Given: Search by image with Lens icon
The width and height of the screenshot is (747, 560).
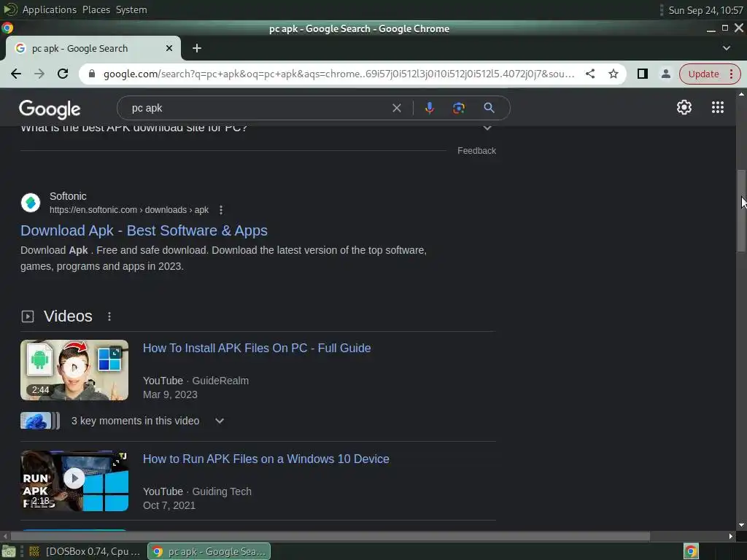Looking at the screenshot, I should point(458,108).
